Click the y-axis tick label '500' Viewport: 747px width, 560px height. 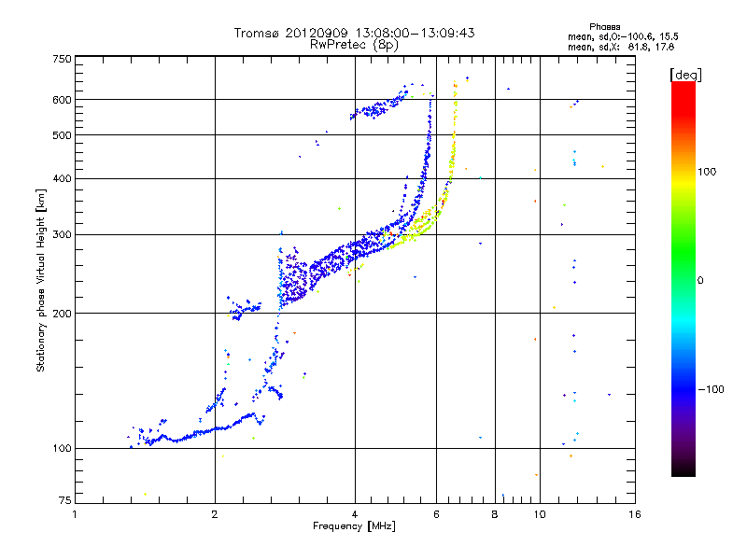click(x=62, y=135)
